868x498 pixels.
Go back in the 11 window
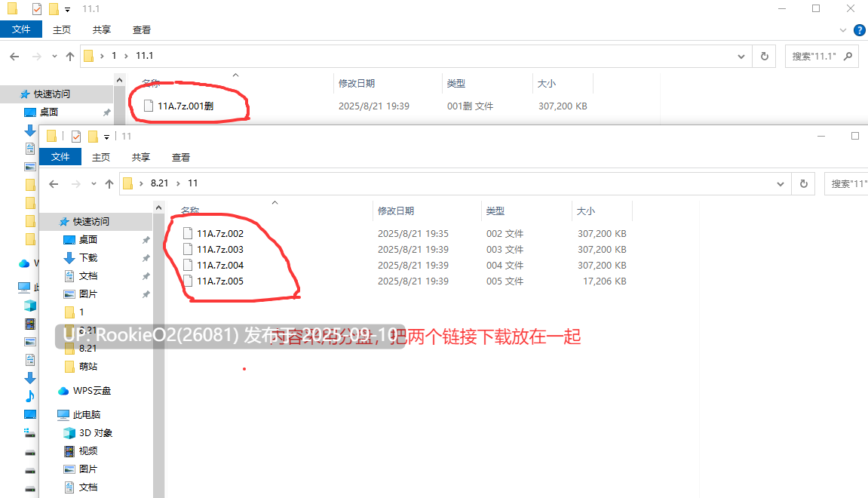point(54,184)
